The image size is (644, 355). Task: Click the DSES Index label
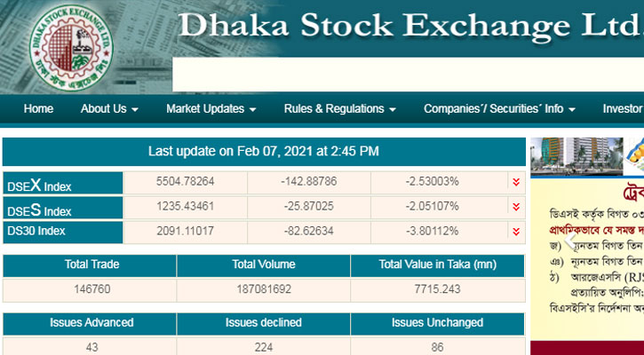pos(40,210)
